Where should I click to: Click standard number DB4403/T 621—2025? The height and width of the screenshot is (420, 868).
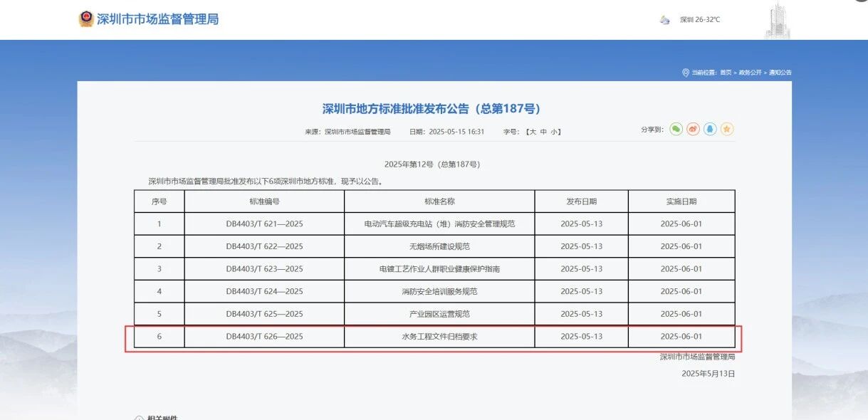click(x=264, y=224)
